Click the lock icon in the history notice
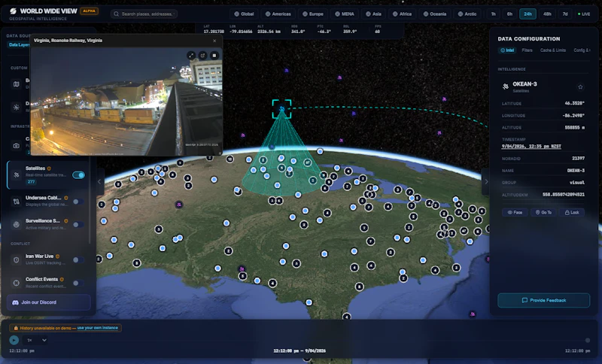 pyautogui.click(x=16, y=328)
